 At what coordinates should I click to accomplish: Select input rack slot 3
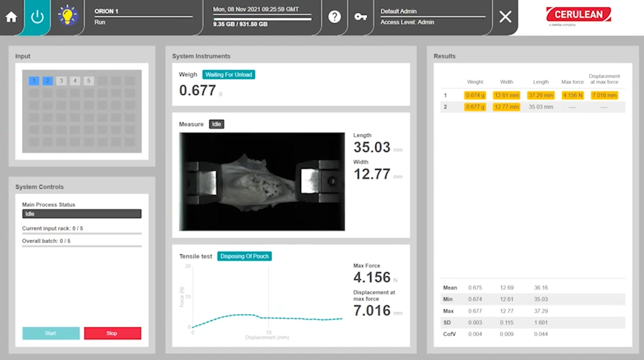pos(61,81)
